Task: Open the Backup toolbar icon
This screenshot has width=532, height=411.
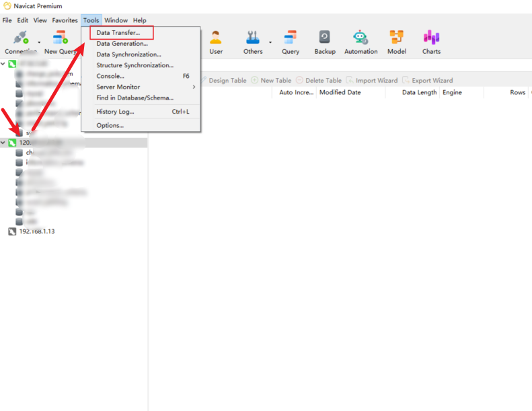Action: (x=325, y=37)
